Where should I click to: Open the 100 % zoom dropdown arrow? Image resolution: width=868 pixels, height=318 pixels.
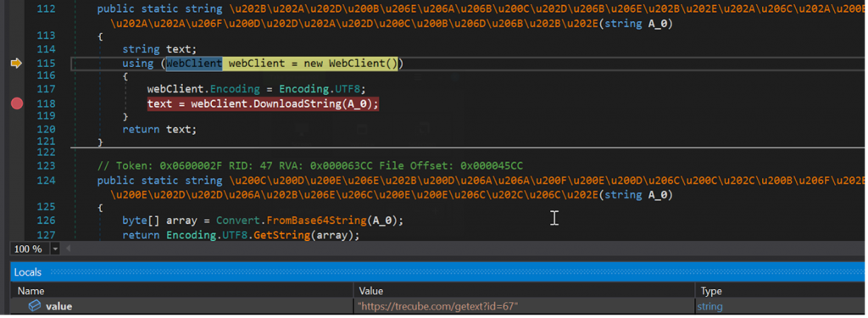(x=55, y=249)
